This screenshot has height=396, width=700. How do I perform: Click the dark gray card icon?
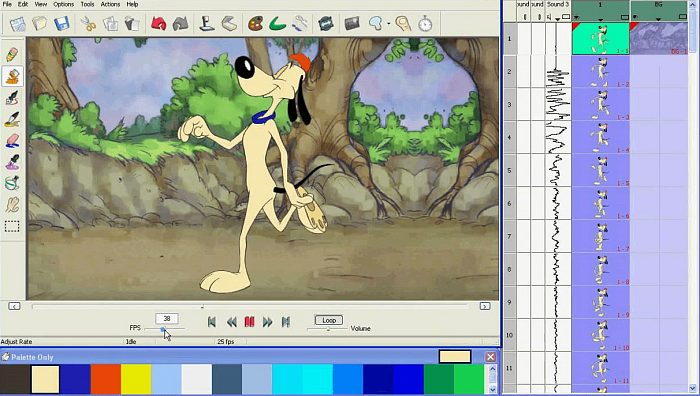point(352,24)
